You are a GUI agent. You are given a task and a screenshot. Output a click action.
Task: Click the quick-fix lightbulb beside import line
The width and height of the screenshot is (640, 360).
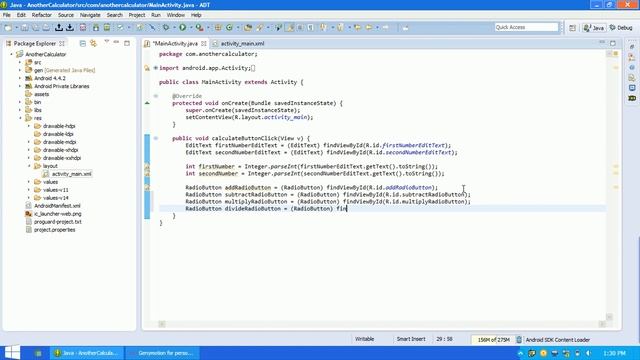[147, 68]
